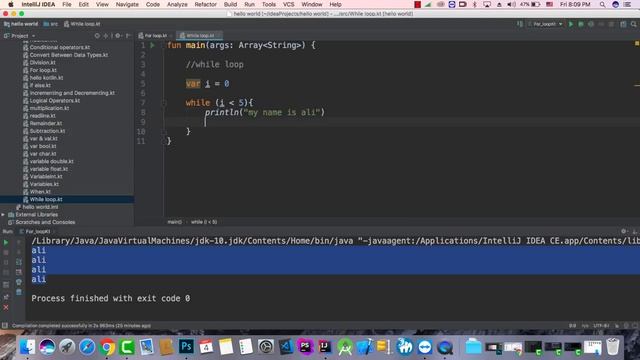Toggle tool window buttons icon in status bar corner
Screen dimensions: 640x360
tap(4, 326)
